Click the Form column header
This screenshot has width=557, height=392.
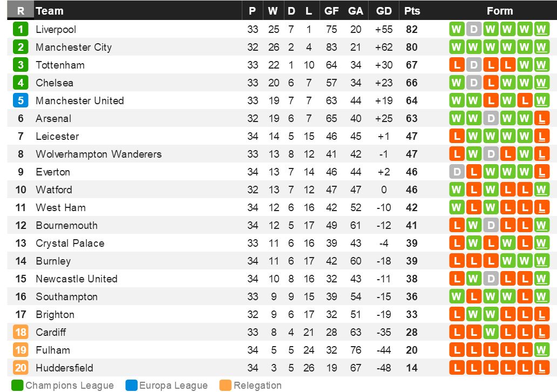[499, 11]
